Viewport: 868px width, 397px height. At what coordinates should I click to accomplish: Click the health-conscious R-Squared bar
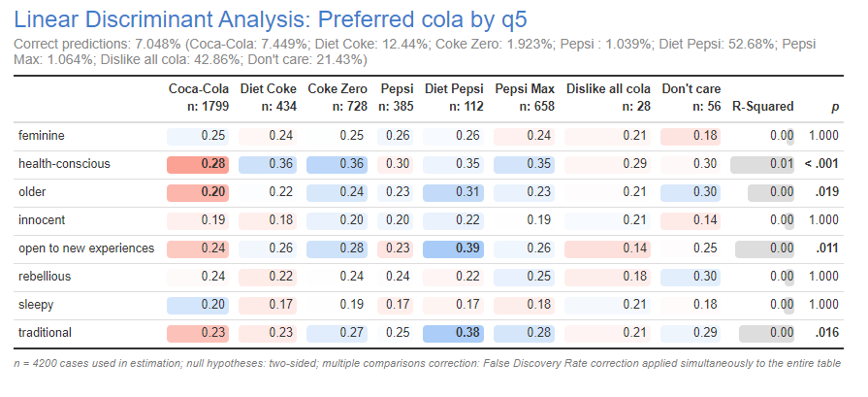(762, 163)
